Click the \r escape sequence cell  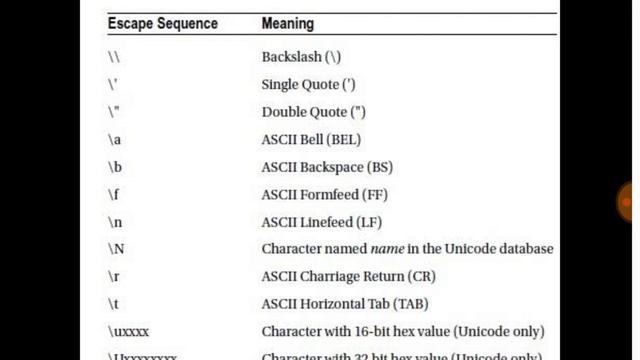click(x=113, y=276)
